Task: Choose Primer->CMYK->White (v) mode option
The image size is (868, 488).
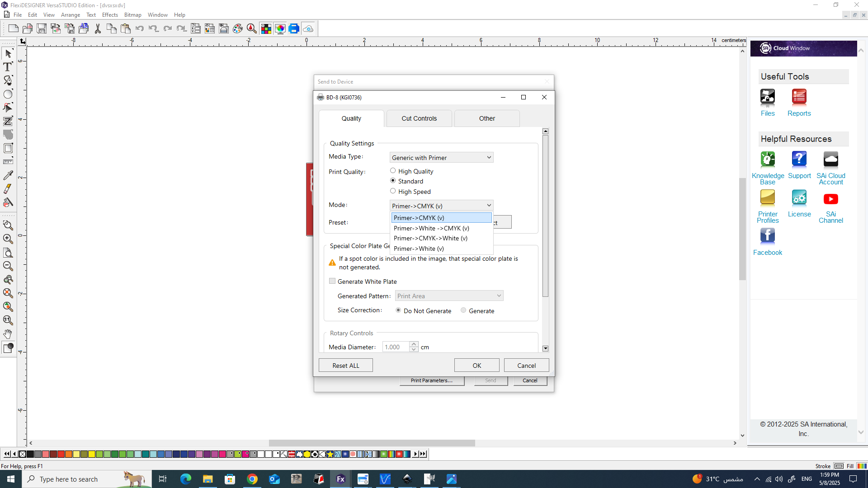Action: [441, 238]
